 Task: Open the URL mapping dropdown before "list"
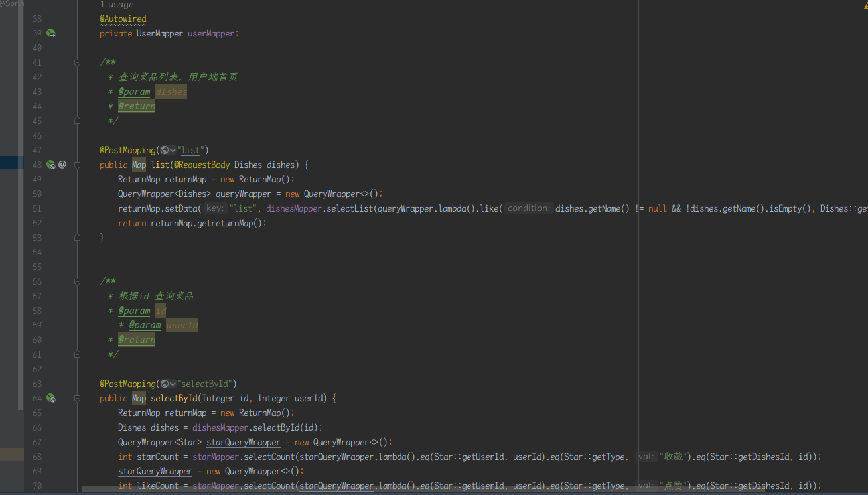(x=169, y=150)
